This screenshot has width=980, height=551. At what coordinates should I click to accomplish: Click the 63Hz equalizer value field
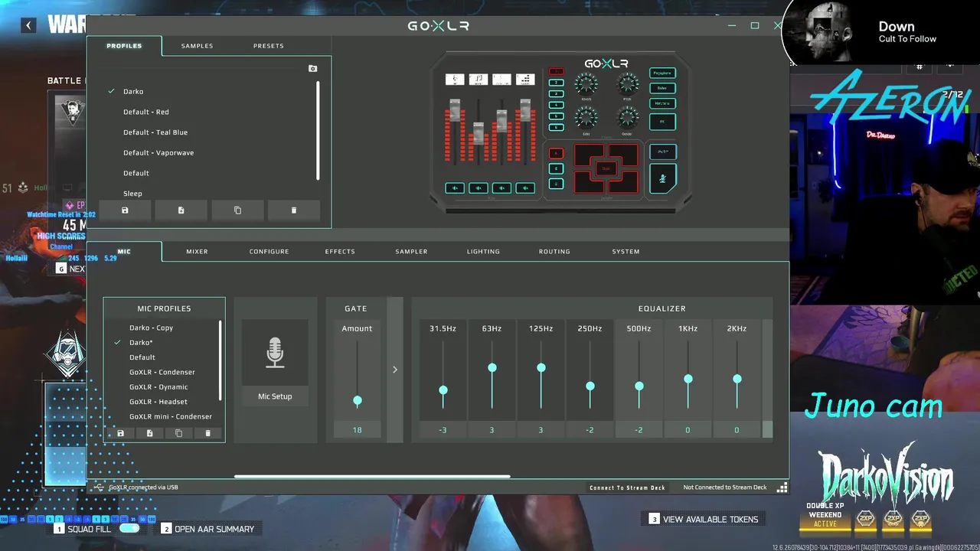(492, 430)
